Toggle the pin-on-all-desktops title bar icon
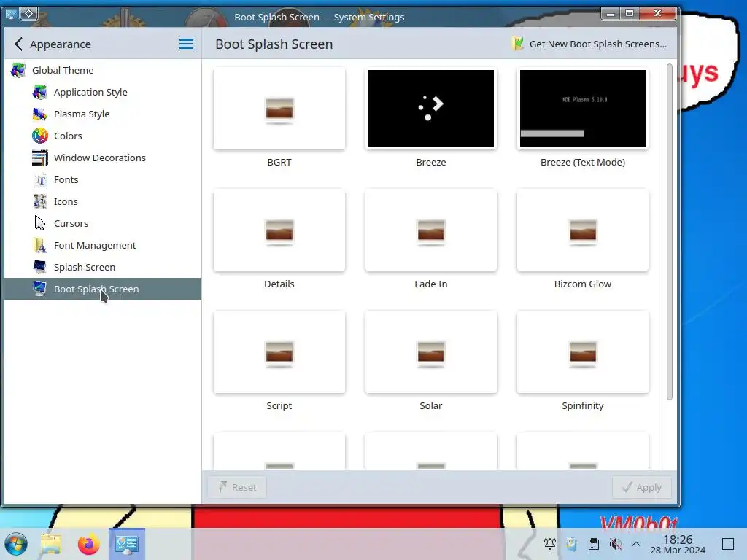The width and height of the screenshot is (747, 560). point(28,14)
